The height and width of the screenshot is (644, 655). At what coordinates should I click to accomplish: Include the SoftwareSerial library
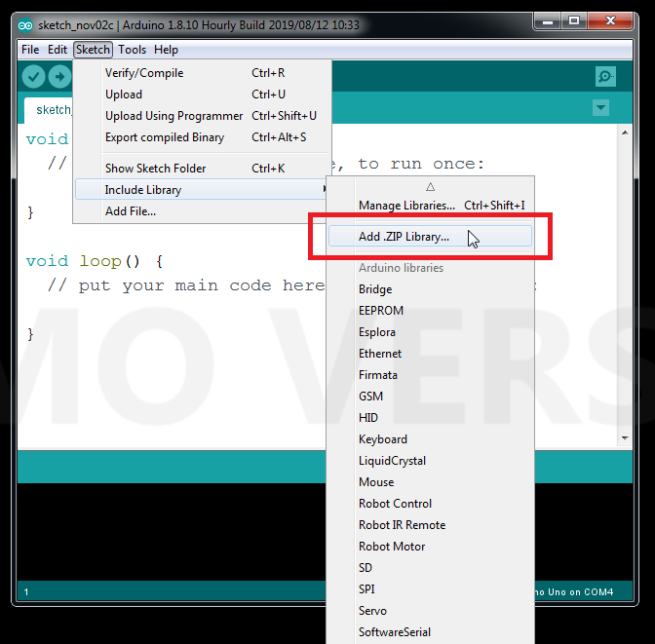pos(430,632)
